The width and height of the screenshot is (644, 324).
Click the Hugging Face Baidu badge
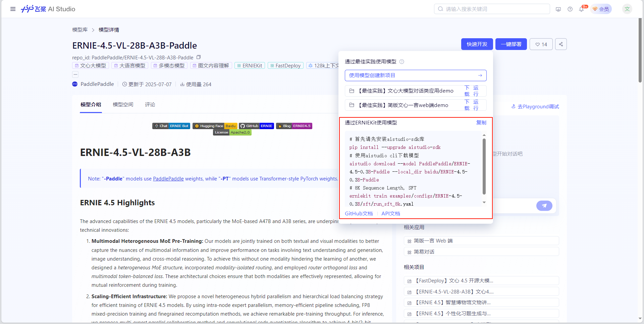(215, 126)
